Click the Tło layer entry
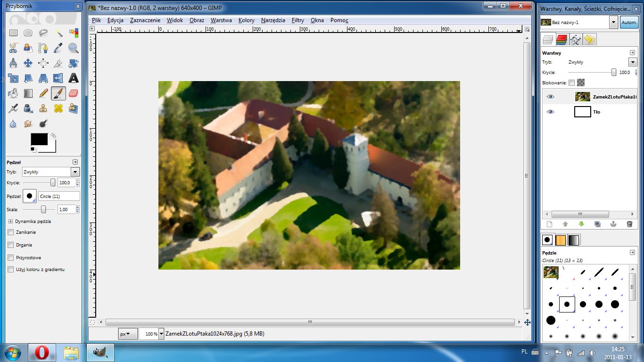The height and width of the screenshot is (362, 644). (589, 112)
